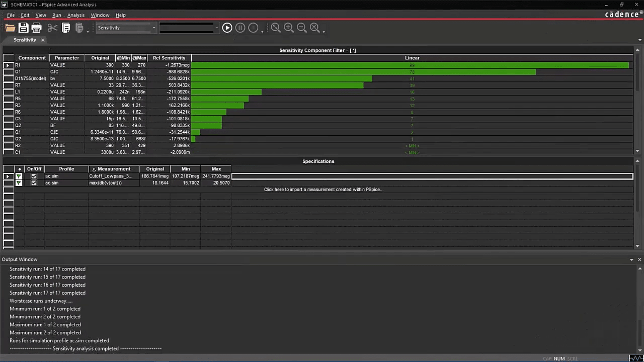Open the View menu
644x362 pixels.
tap(41, 15)
